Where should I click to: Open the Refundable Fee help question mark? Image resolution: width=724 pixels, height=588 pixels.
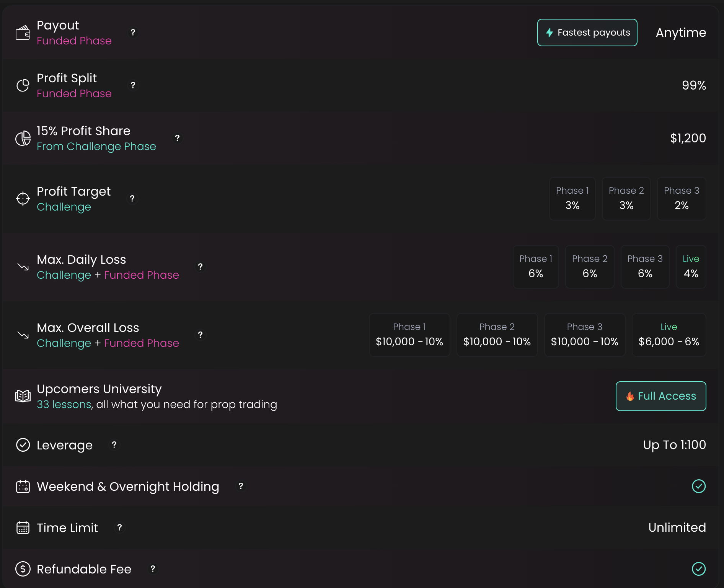point(153,569)
